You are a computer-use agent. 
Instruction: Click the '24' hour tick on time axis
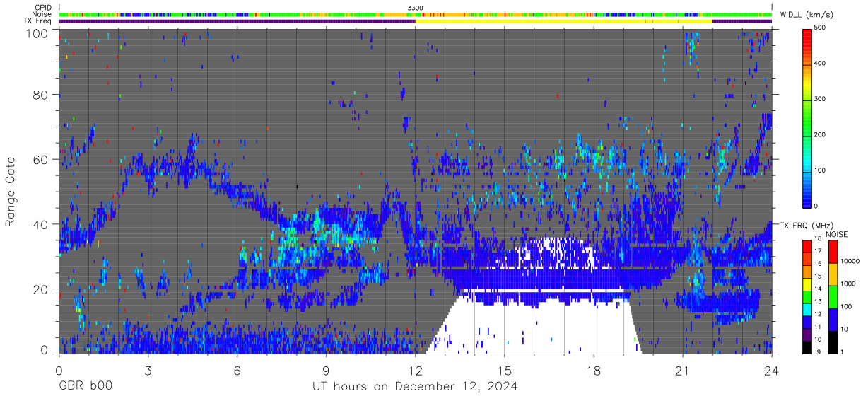click(x=772, y=370)
